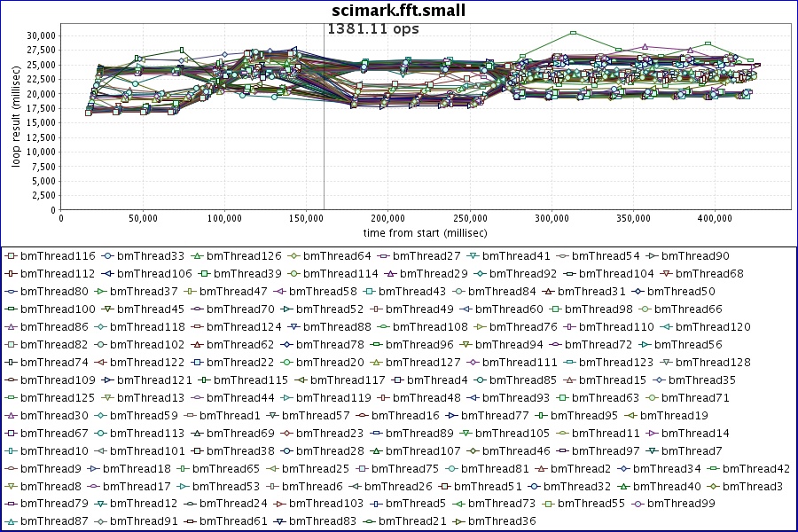
Task: Click the bmThread116 legend marker icon
Action: point(12,256)
